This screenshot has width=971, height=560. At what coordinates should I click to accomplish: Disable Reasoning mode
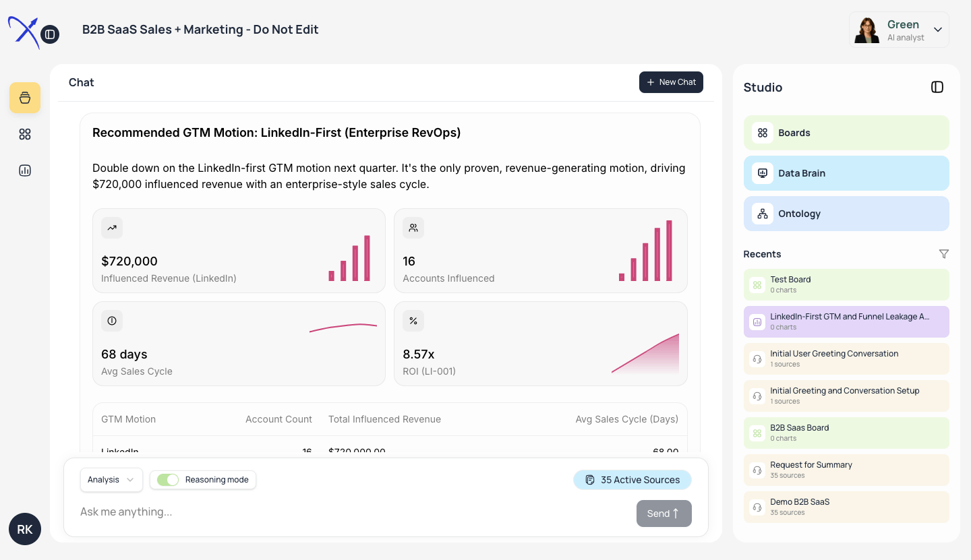(x=168, y=480)
